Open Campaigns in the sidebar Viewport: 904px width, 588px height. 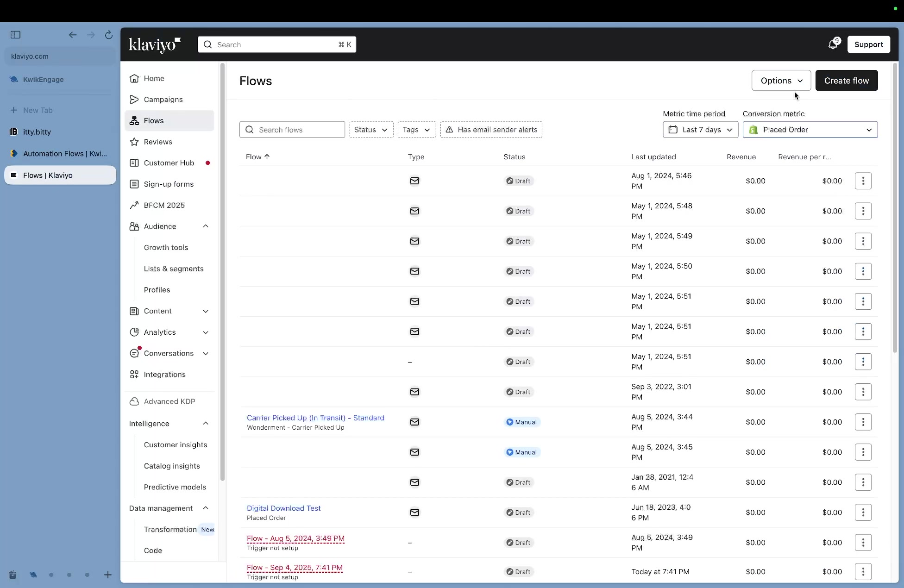[169, 100]
